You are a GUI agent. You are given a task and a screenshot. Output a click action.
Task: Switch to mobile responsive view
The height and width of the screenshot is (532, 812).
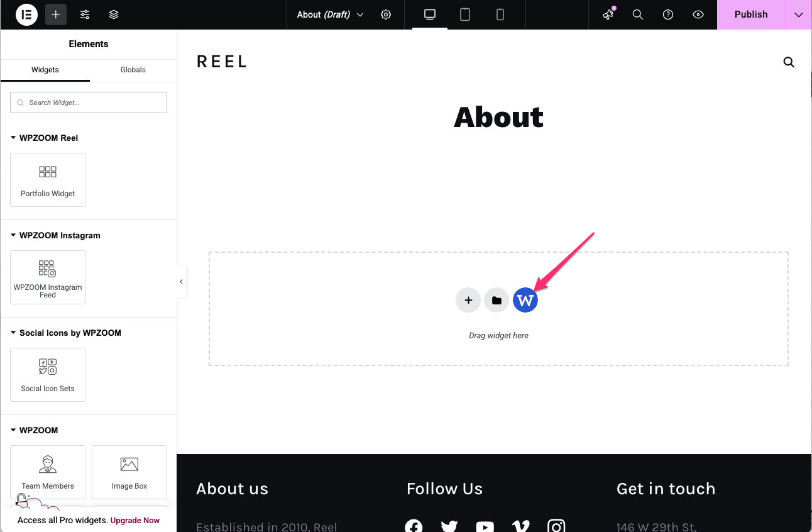pyautogui.click(x=500, y=14)
